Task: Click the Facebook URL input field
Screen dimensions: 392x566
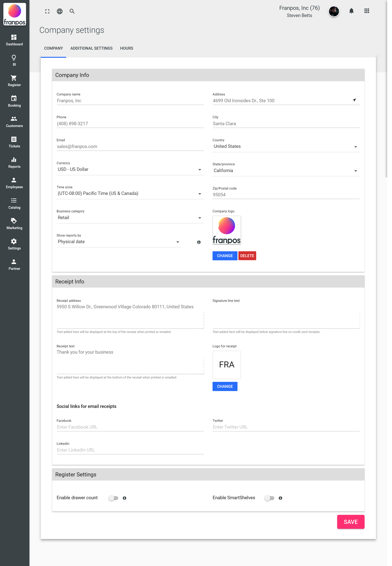Action: [130, 427]
